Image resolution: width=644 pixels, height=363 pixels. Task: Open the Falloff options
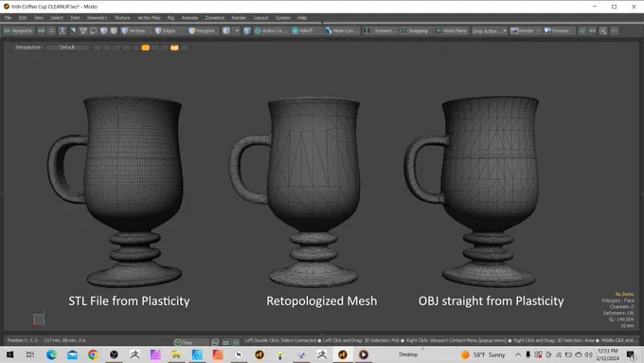pyautogui.click(x=303, y=31)
